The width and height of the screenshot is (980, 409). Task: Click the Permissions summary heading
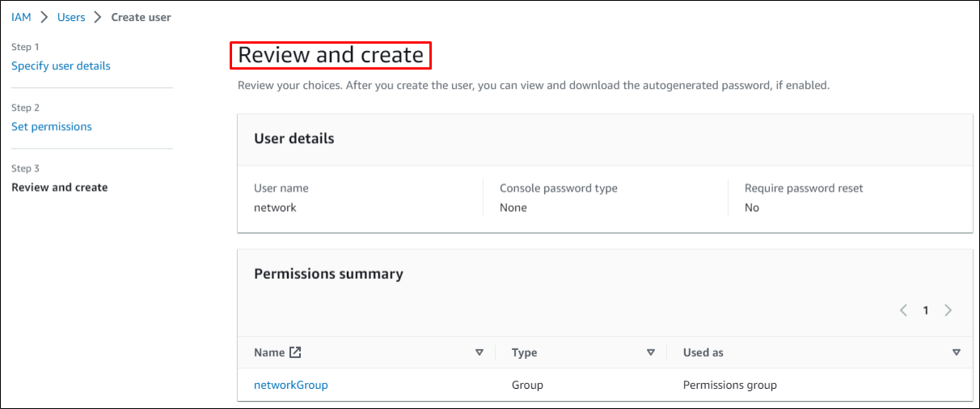coord(328,274)
